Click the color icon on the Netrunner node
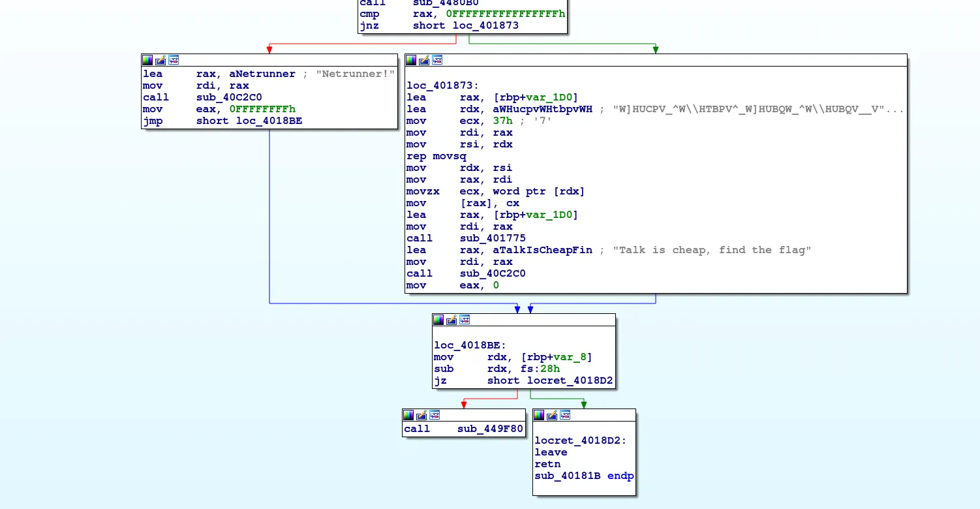This screenshot has height=509, width=980. coord(147,60)
